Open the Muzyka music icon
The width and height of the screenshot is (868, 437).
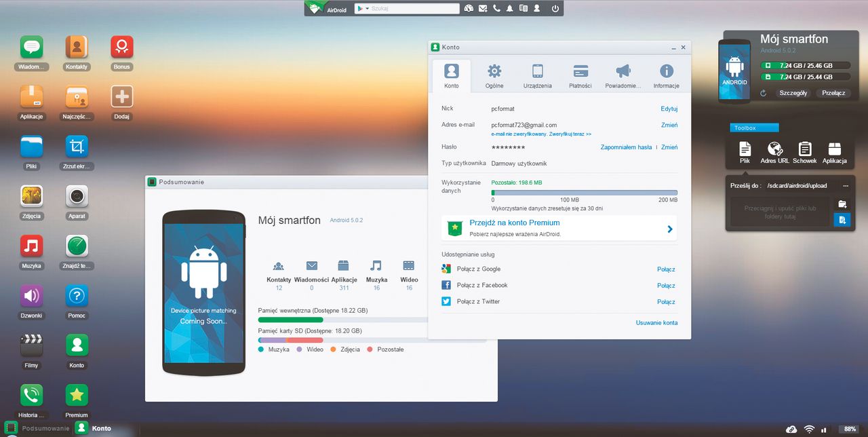31,246
